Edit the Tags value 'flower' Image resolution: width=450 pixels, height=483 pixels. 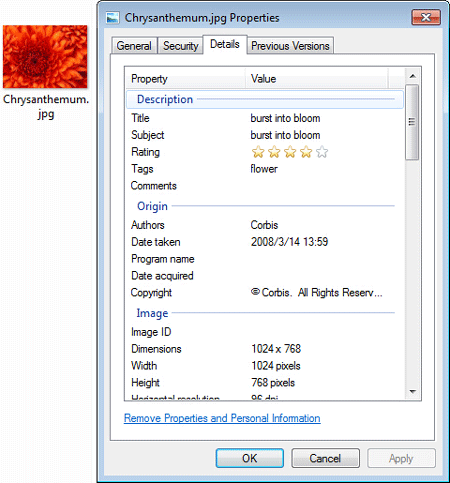point(264,169)
